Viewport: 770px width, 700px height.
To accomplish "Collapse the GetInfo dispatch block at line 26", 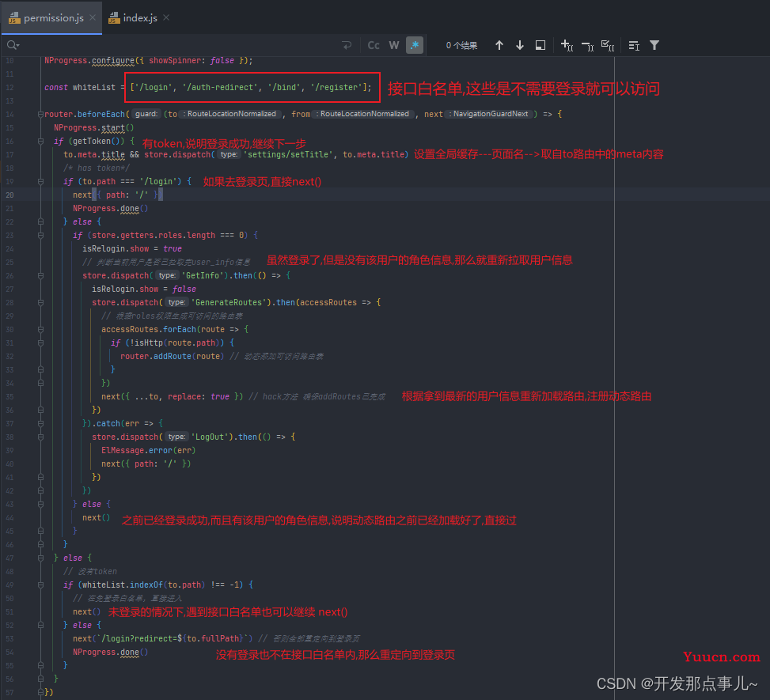I will point(41,276).
